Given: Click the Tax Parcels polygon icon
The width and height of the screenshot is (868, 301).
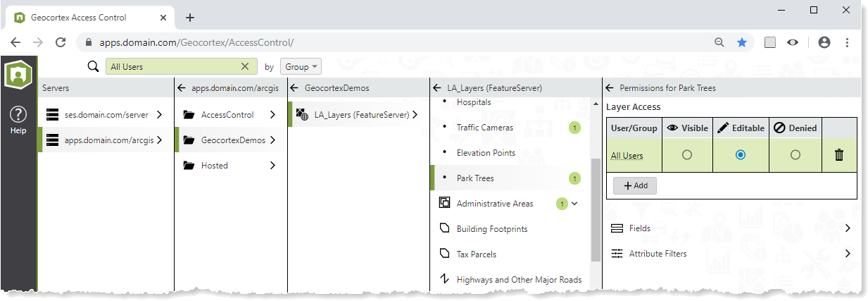Looking at the screenshot, I should 444,254.
